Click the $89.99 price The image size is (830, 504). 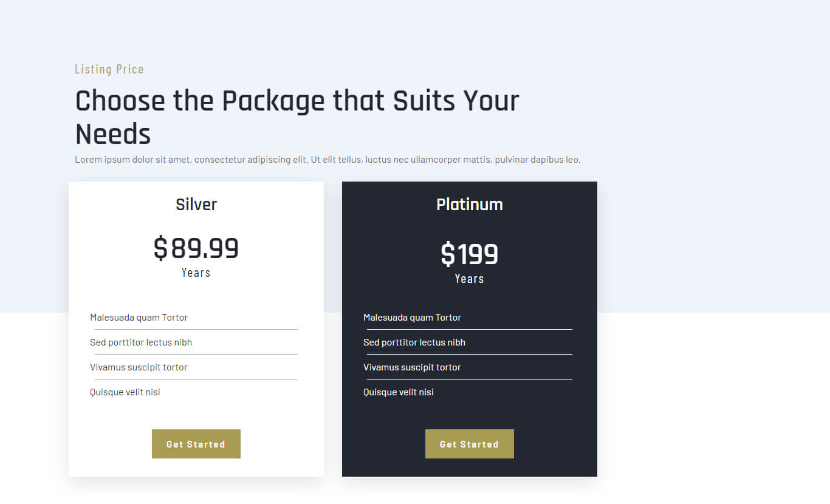click(x=196, y=248)
